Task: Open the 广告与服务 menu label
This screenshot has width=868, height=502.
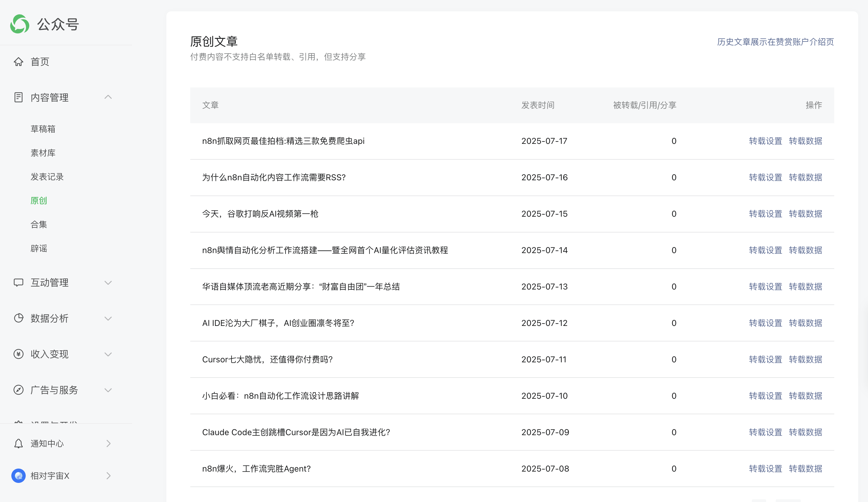Action: 54,390
